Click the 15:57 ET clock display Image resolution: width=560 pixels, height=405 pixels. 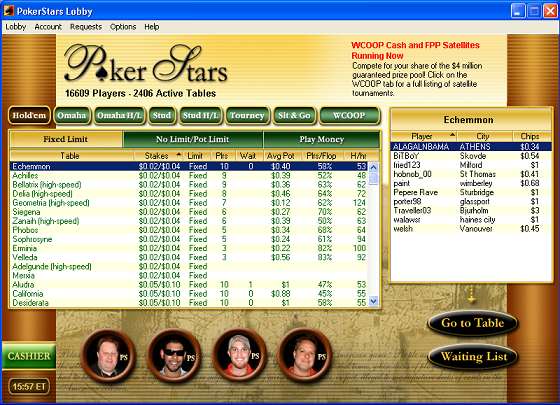coord(29,386)
